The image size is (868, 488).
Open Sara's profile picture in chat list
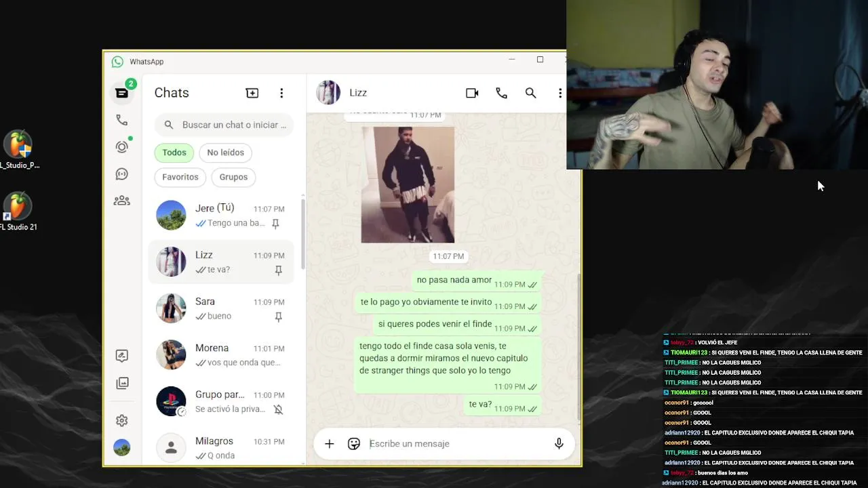tap(171, 308)
